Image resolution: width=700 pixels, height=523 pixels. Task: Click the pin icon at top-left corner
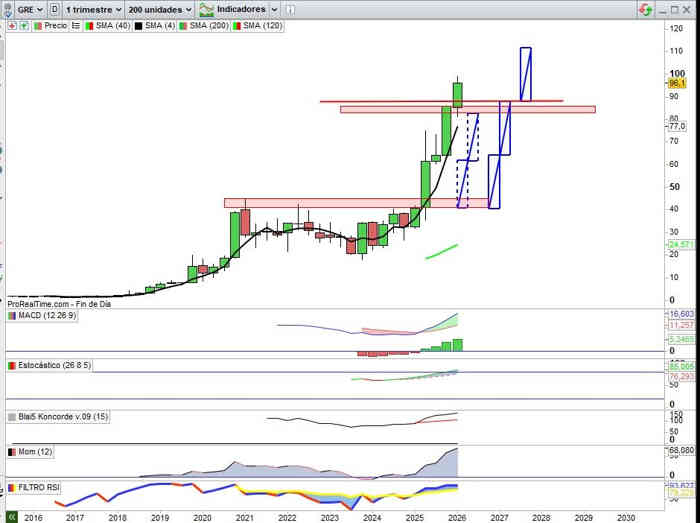[7, 9]
